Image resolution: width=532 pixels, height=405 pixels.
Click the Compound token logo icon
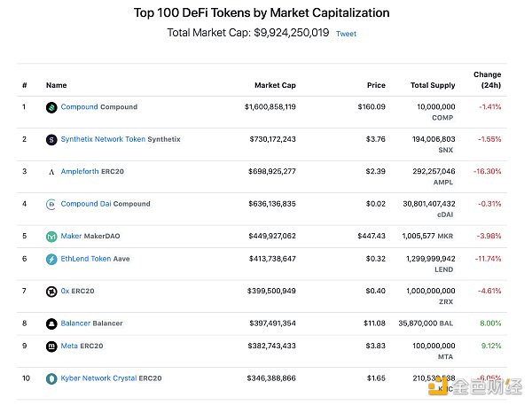coord(51,107)
